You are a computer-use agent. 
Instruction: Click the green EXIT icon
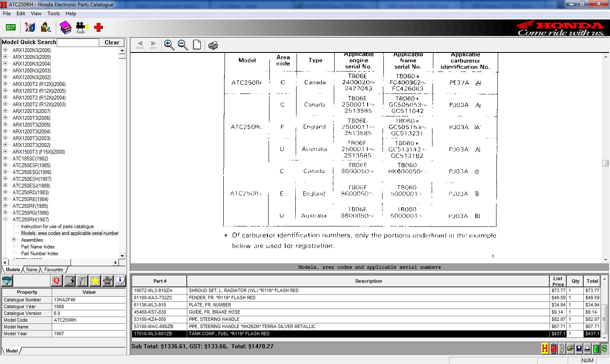[11, 28]
